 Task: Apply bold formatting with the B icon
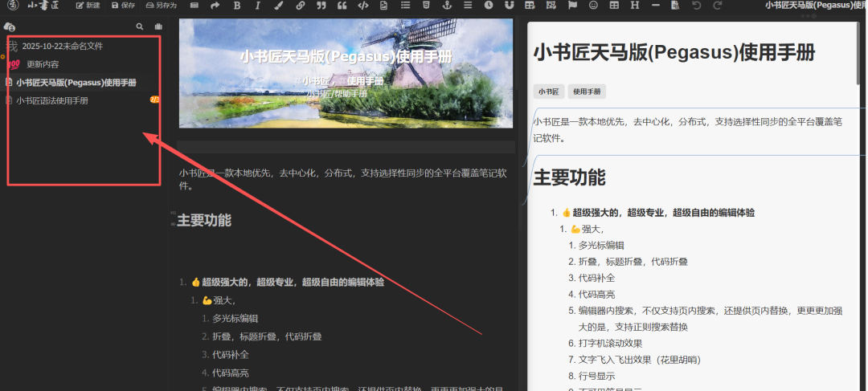(237, 6)
